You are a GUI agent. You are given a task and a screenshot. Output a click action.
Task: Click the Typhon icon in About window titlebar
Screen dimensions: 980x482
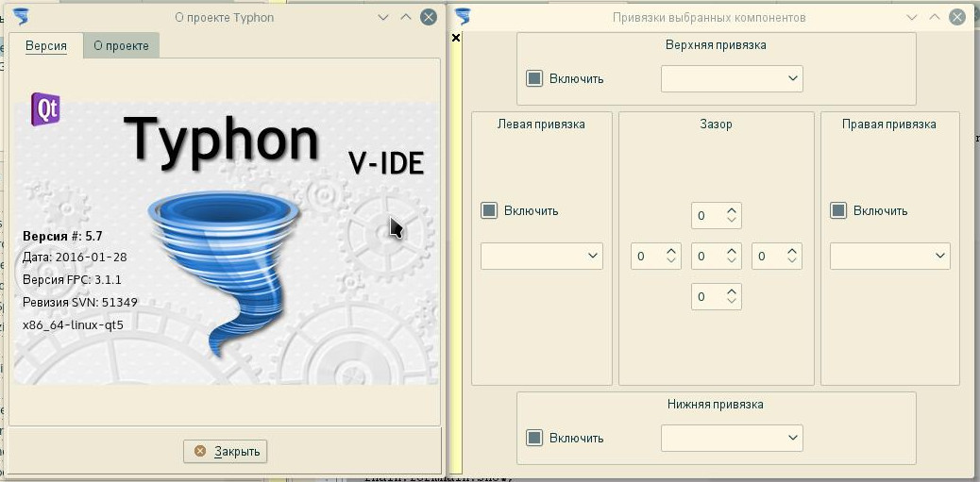(22, 17)
